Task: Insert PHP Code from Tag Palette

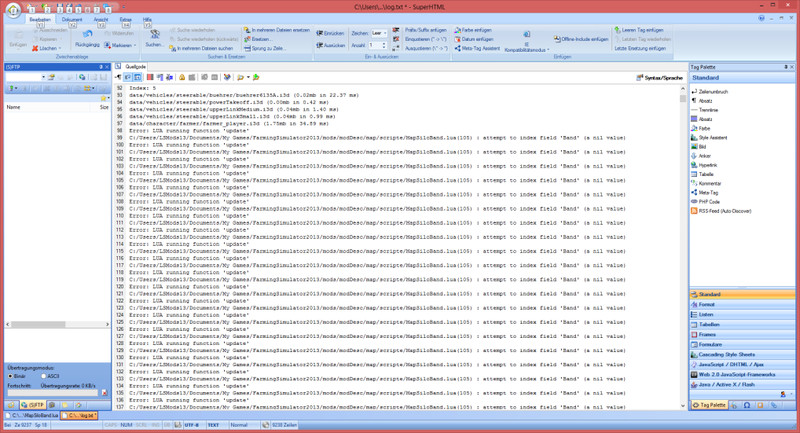Action: pyautogui.click(x=705, y=202)
